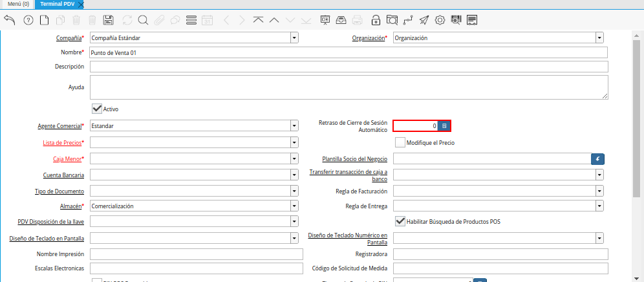Click the barcode search icon
Screen dimensions: 644x282
(x=456, y=20)
